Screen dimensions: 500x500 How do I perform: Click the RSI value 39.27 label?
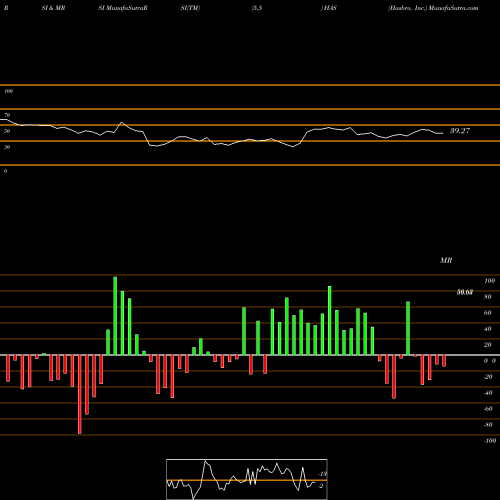tap(460, 131)
